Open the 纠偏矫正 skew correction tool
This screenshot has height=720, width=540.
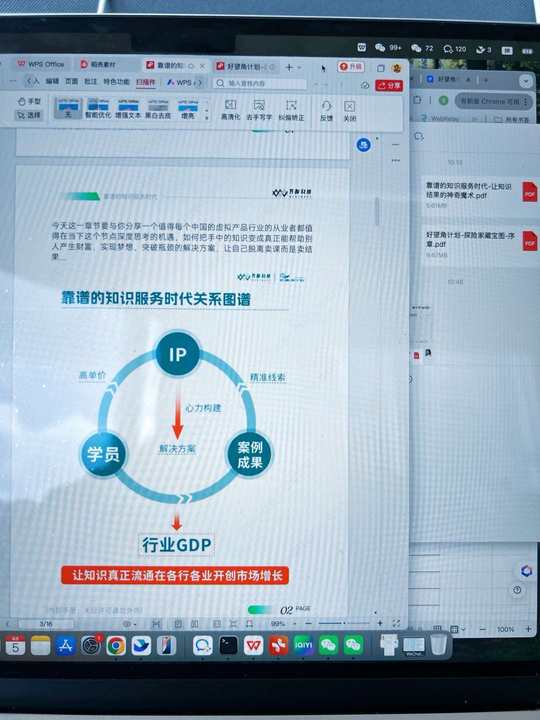pyautogui.click(x=291, y=110)
